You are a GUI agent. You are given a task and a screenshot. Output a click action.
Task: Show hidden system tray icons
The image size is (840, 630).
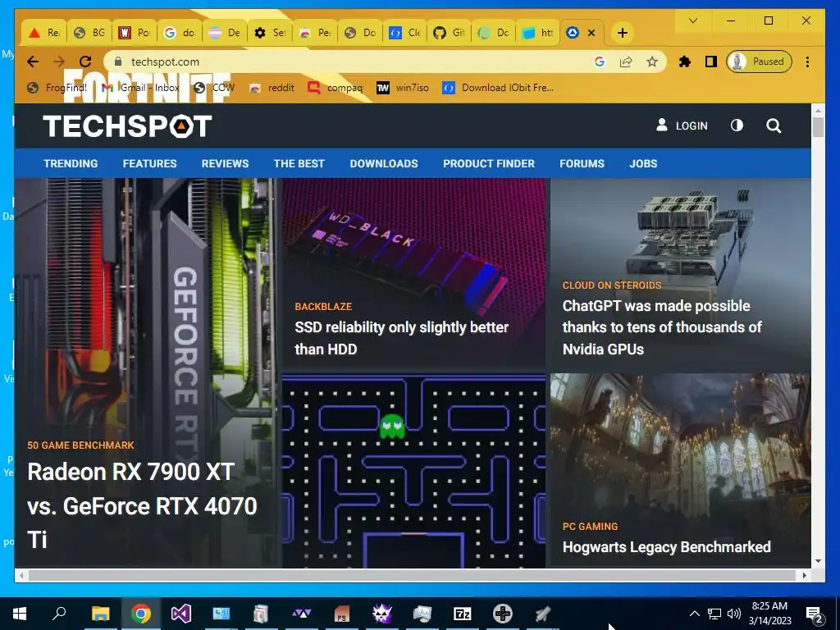click(x=694, y=614)
